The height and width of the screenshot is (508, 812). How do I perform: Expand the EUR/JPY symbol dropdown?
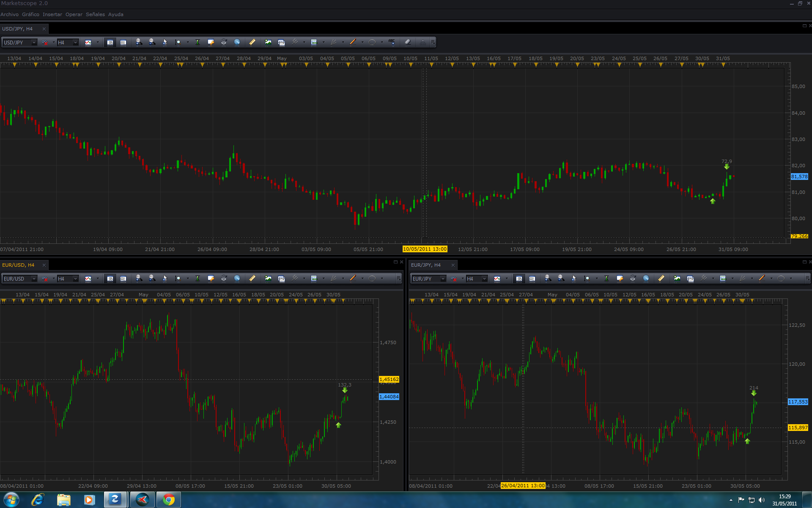[443, 279]
